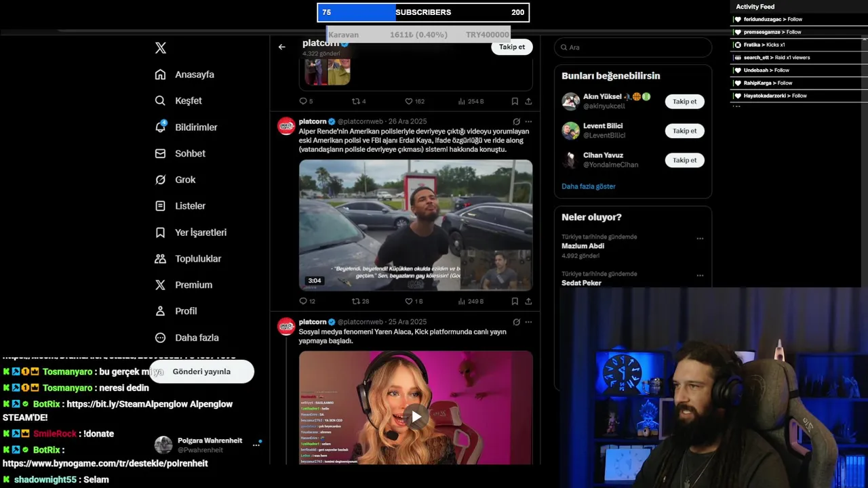
Task: Open Grok icon on 26 Ara post
Action: 516,122
